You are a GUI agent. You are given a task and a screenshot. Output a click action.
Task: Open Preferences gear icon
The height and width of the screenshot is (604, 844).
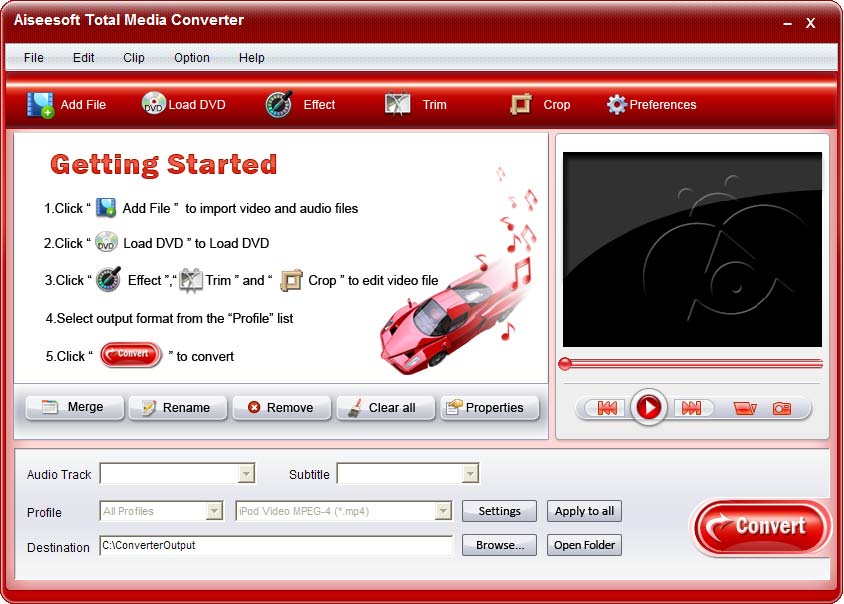click(617, 104)
